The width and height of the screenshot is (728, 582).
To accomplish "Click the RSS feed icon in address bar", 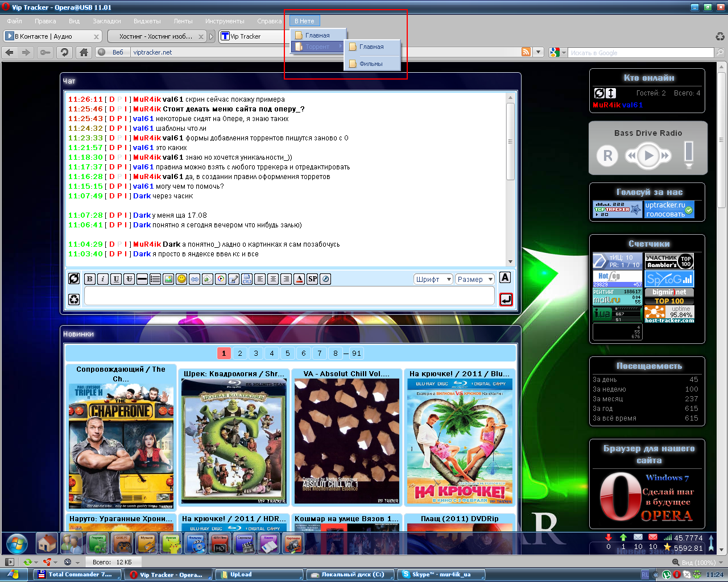I will (x=526, y=52).
